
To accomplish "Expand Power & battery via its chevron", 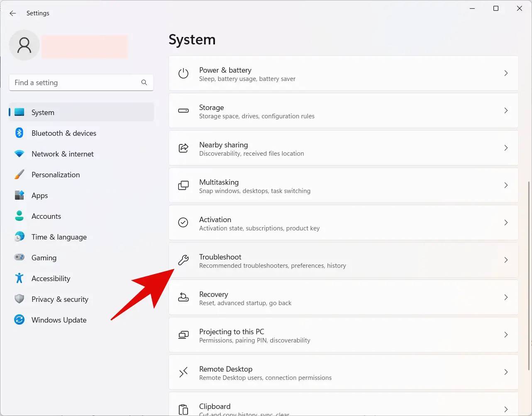I will pos(506,73).
